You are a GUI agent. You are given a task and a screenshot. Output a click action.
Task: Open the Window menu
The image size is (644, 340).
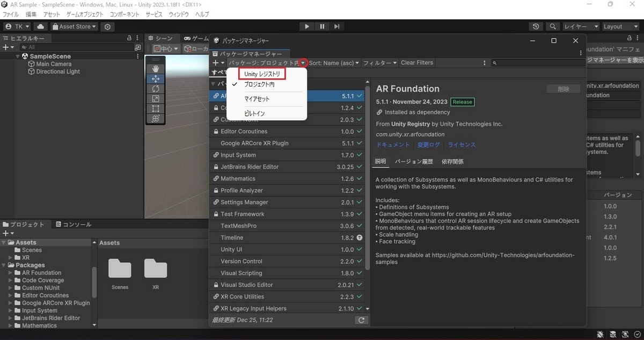(x=178, y=15)
